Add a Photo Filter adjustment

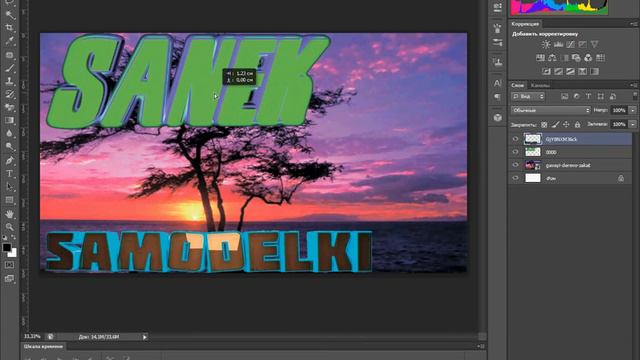(576, 58)
